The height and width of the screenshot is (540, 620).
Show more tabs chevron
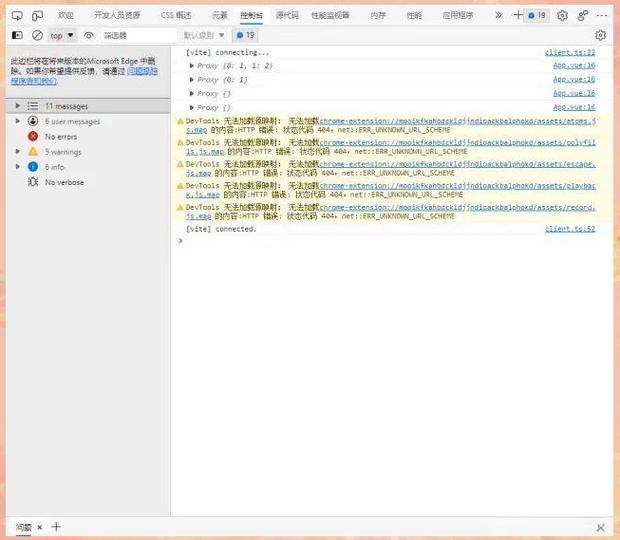499,15
